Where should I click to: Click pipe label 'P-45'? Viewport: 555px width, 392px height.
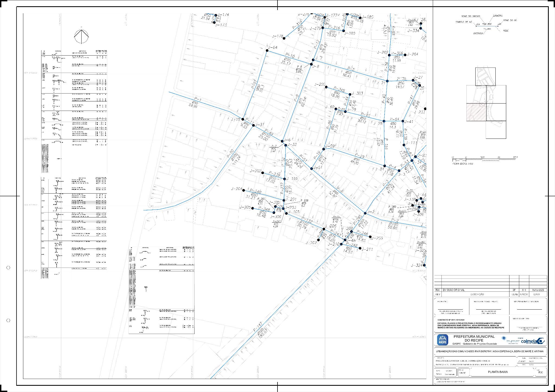366,115
